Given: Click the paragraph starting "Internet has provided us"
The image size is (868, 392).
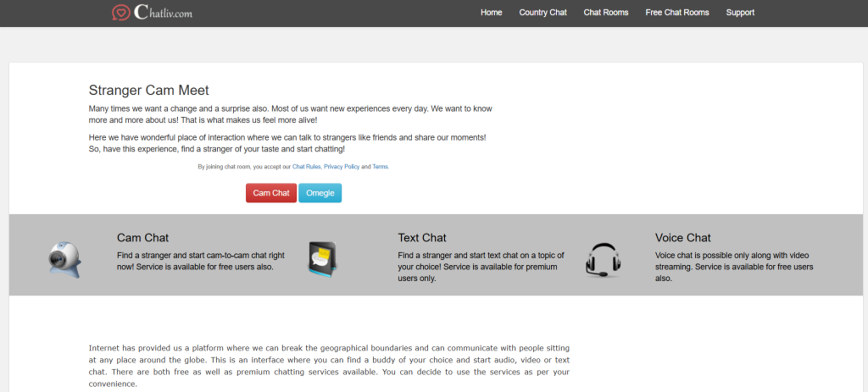Looking at the screenshot, I should click(329, 366).
